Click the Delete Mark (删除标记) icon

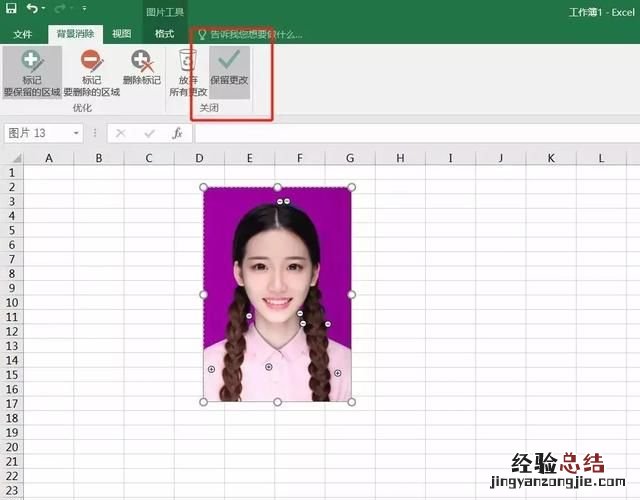coord(141,62)
